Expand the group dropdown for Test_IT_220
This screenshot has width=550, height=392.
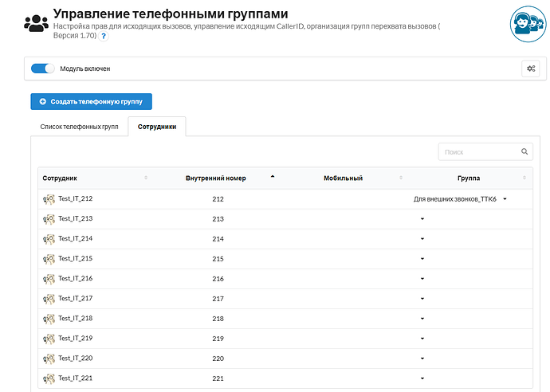(422, 359)
